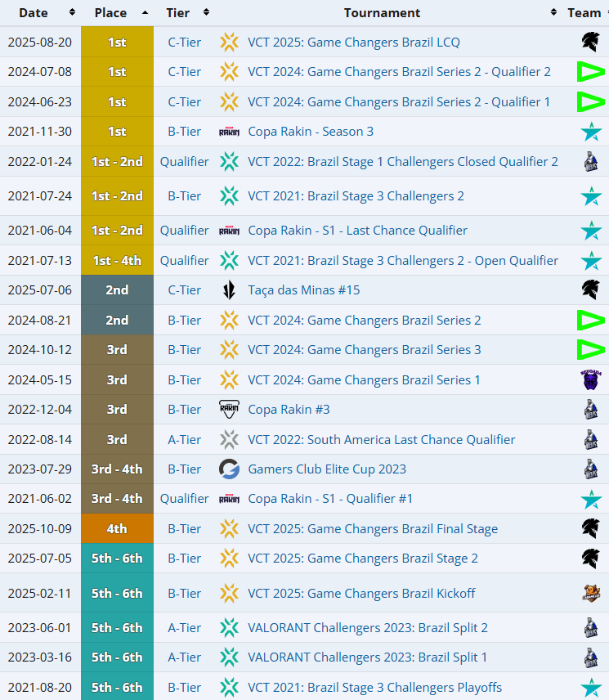Viewport: 609px width, 700px height.
Task: Click orange 4th place cell
Action: [x=118, y=529]
